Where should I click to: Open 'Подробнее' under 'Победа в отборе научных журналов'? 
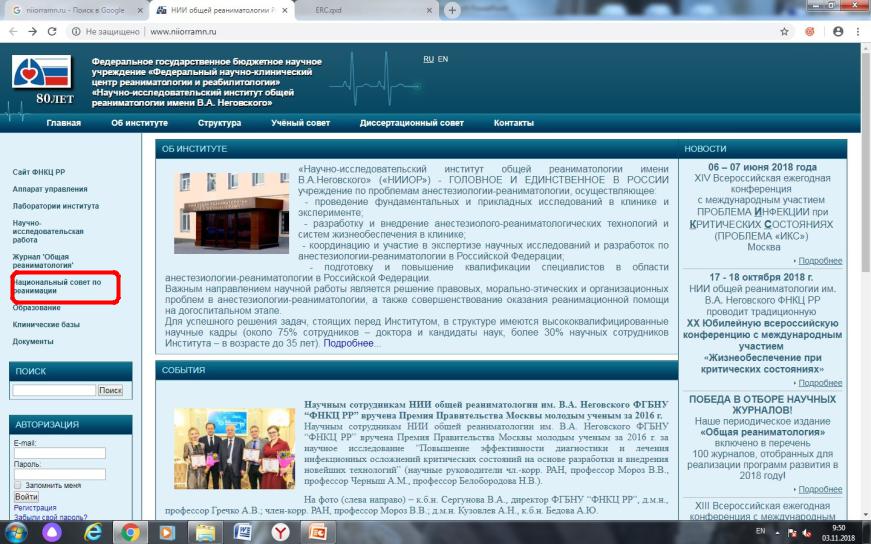click(820, 490)
